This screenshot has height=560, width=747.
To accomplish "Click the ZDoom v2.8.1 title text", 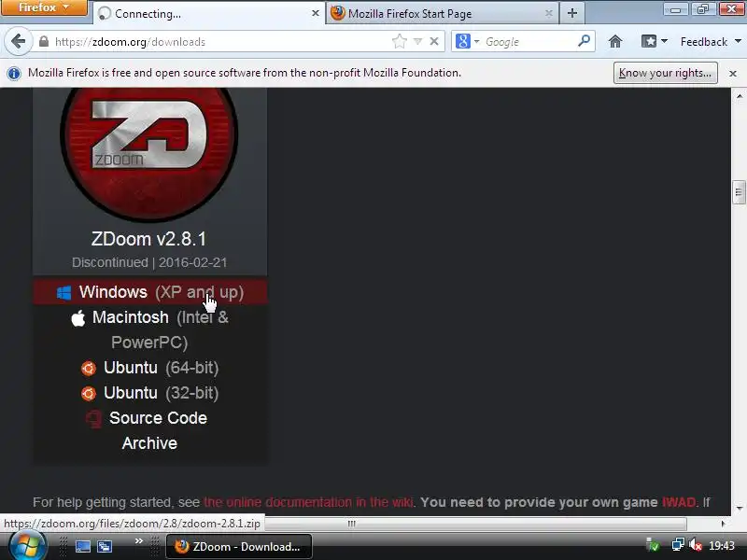I will point(149,239).
